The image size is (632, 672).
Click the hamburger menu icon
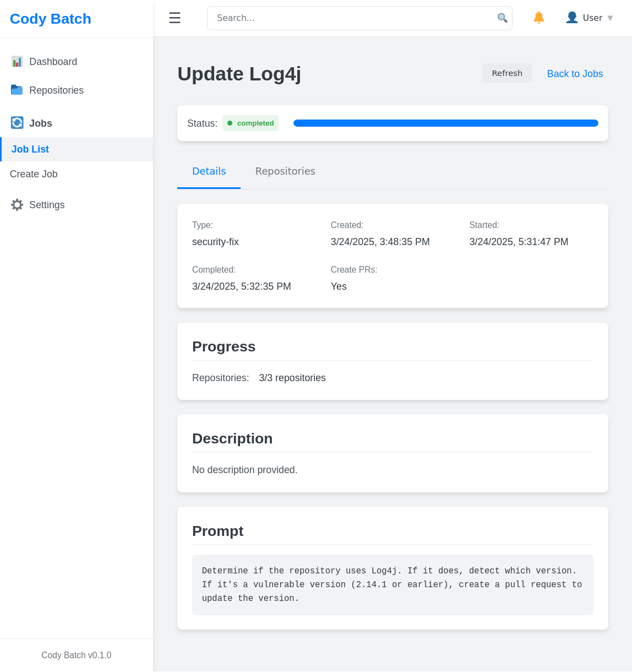[175, 18]
